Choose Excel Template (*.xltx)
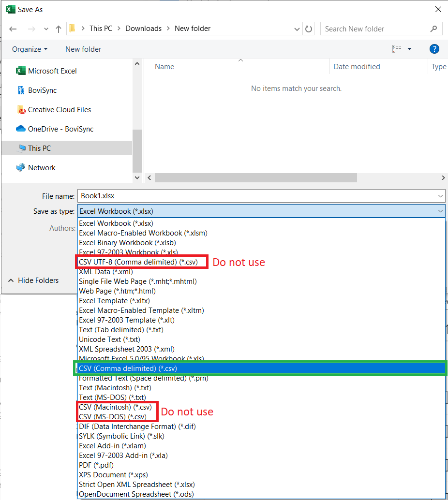The width and height of the screenshot is (448, 501). click(262, 301)
